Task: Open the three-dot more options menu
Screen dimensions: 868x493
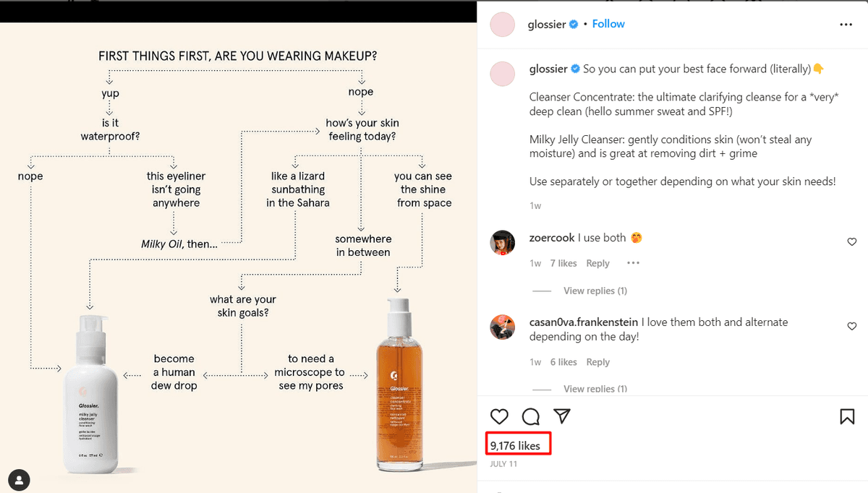Action: tap(846, 25)
